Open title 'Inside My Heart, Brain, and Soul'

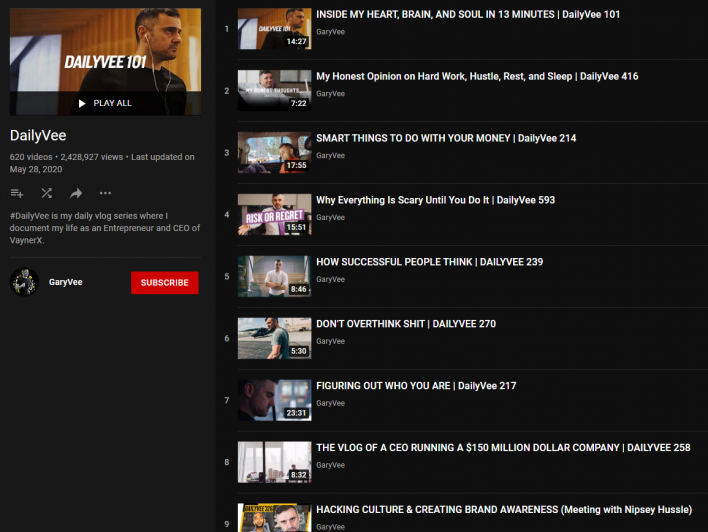[x=468, y=14]
